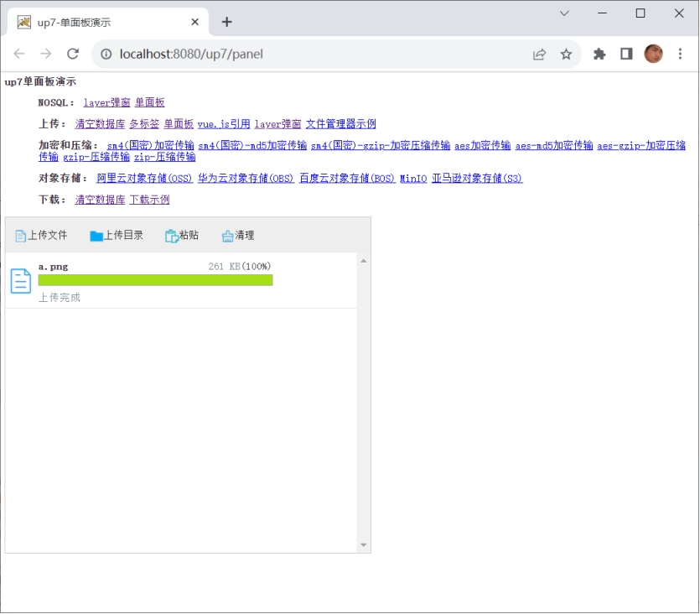Image resolution: width=700 pixels, height=614 pixels.
Task: Open the 文件管理器示例 link
Action: [340, 124]
